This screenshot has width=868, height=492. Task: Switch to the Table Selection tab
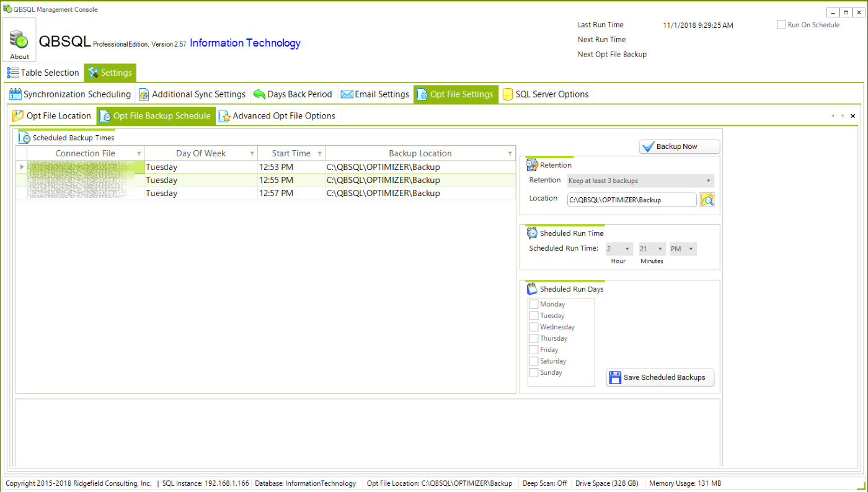pos(43,73)
